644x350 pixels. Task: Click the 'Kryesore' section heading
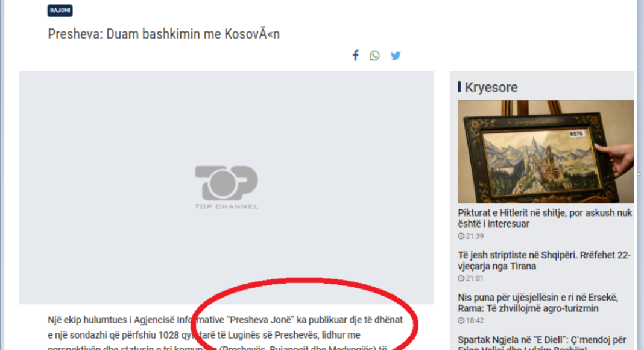pos(491,87)
